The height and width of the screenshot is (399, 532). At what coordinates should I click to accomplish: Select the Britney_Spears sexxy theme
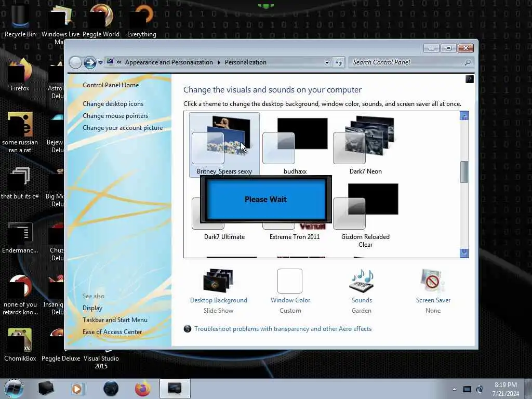point(224,145)
